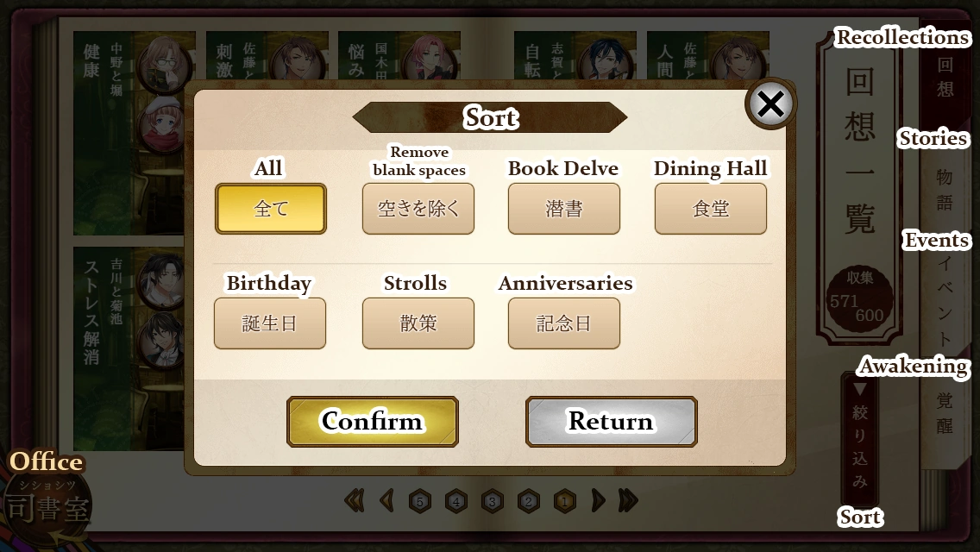The image size is (980, 552).
Task: Choose Remove blank spaces filter
Action: 418,209
